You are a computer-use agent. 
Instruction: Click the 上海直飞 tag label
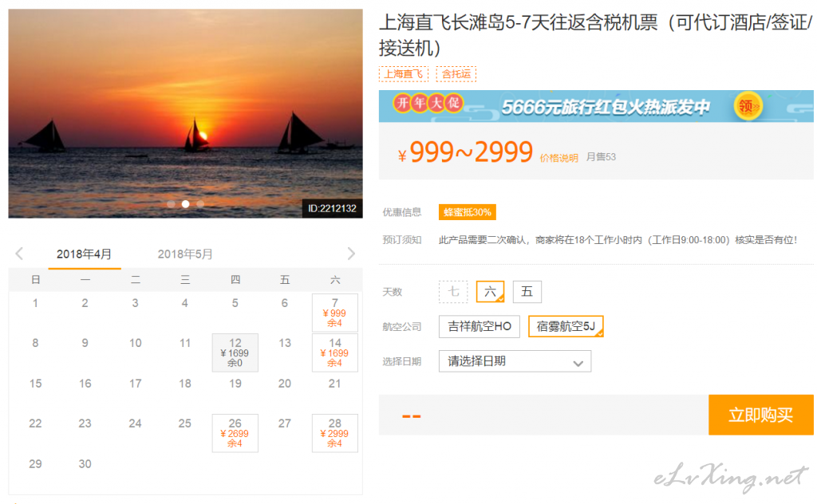tap(403, 74)
